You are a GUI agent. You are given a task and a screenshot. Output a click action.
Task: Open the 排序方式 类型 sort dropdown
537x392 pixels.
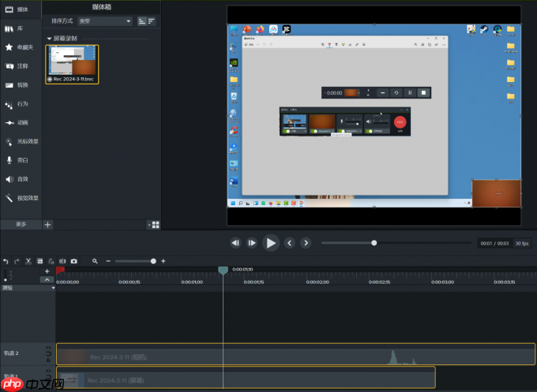point(104,21)
